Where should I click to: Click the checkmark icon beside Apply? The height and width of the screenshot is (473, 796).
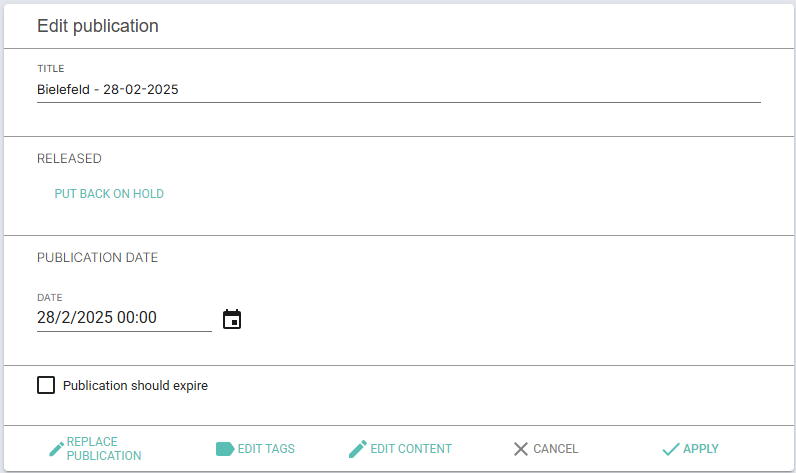(671, 449)
